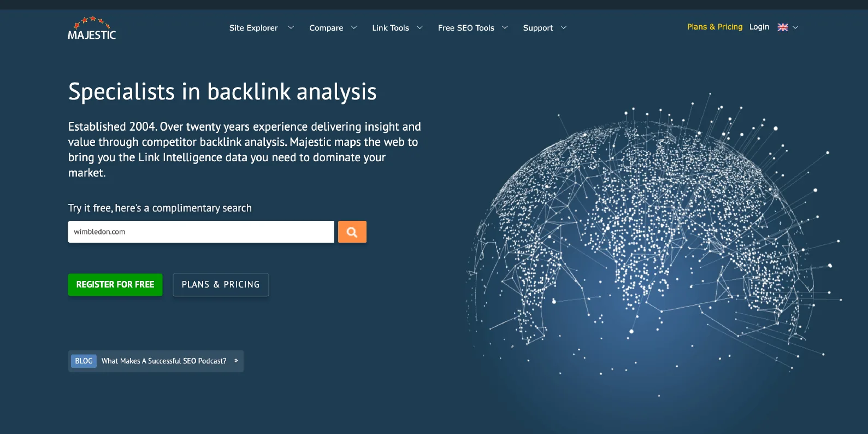Click 'Try it free, here's a complimentary search'
Screen dimensions: 868x434
[160, 208]
